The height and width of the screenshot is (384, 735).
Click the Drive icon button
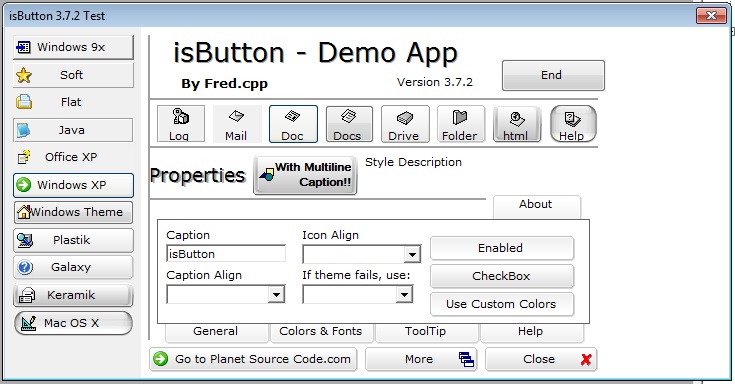(405, 124)
